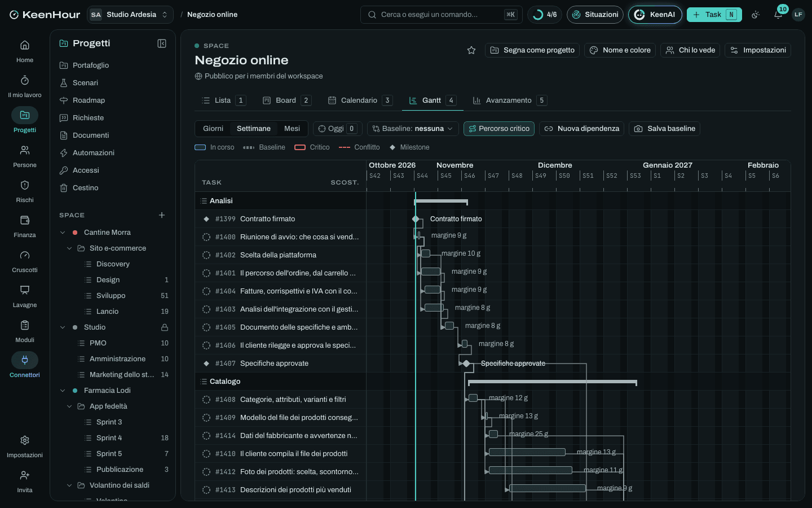Toggle the theme icon in top bar

[756, 15]
